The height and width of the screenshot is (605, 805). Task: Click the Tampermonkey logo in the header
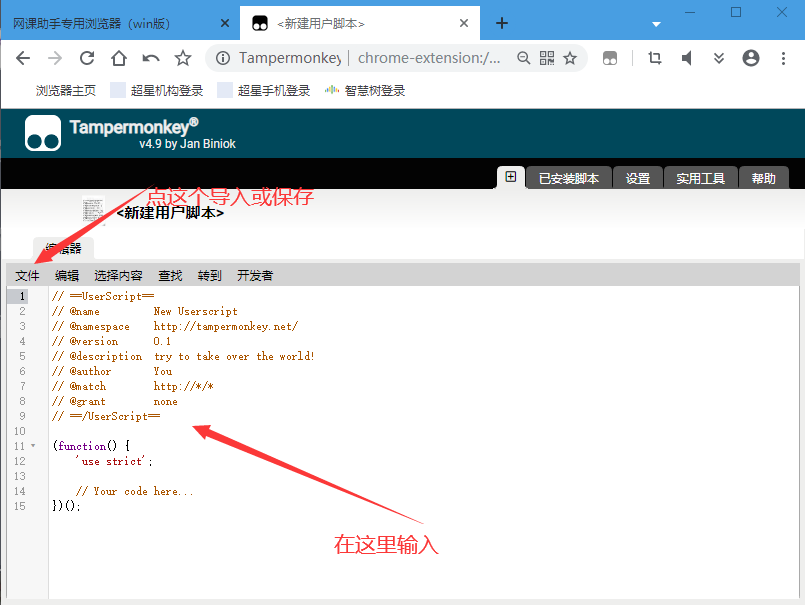(43, 133)
